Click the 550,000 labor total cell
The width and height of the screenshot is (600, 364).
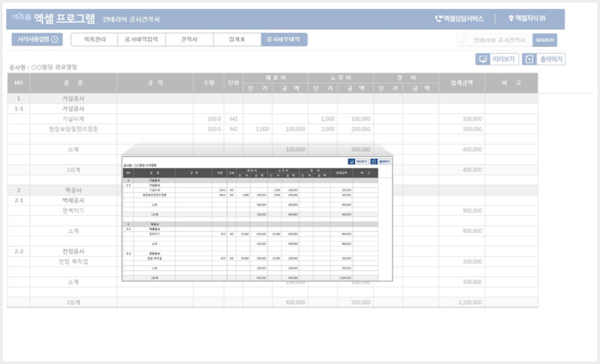[355, 303]
